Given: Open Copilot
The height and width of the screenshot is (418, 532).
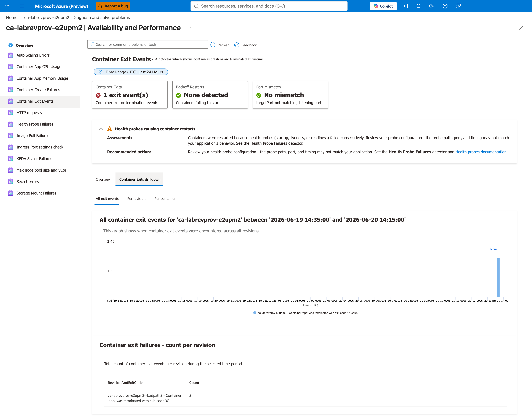Looking at the screenshot, I should pos(383,6).
